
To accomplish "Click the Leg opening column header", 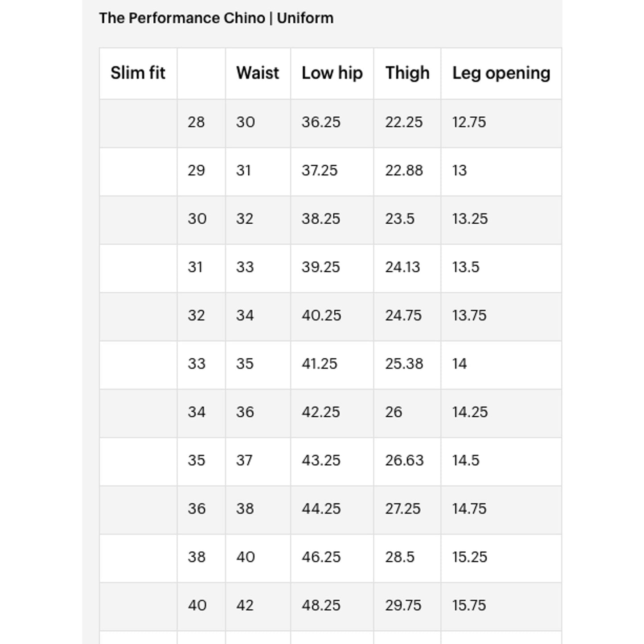I will pos(501,73).
